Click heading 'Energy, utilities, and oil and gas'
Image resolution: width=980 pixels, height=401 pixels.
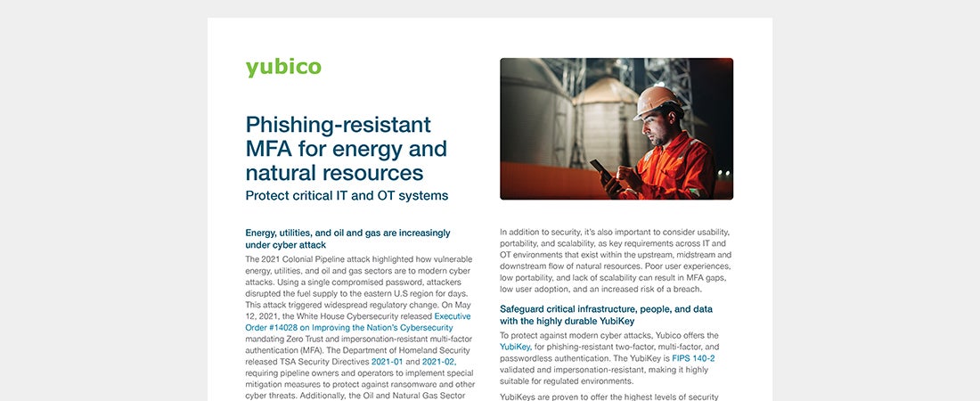pos(347,238)
